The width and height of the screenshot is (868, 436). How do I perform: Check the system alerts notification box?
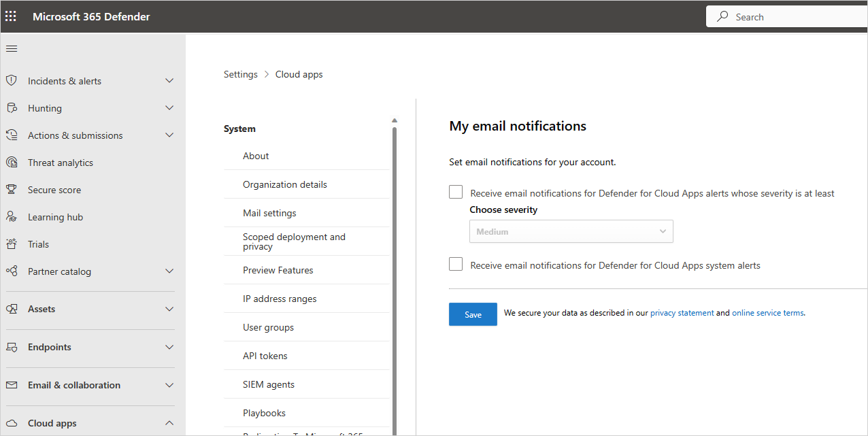coord(455,263)
